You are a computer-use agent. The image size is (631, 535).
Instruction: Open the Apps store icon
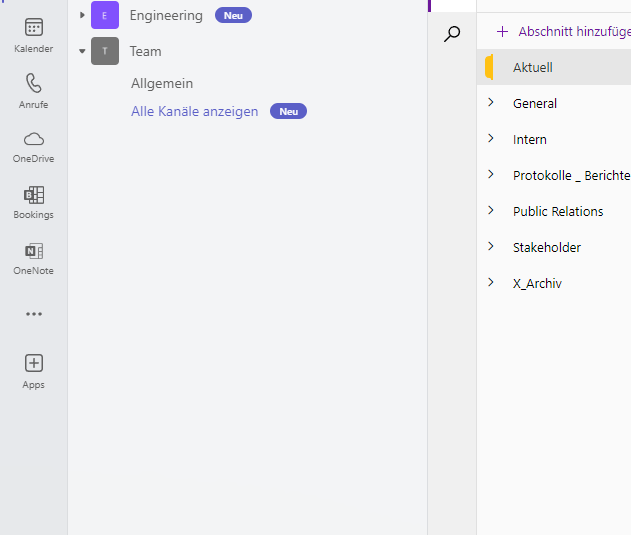click(34, 369)
